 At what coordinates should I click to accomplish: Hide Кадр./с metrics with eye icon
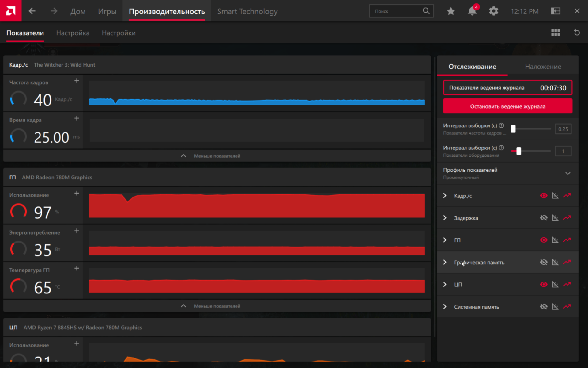[x=544, y=195]
